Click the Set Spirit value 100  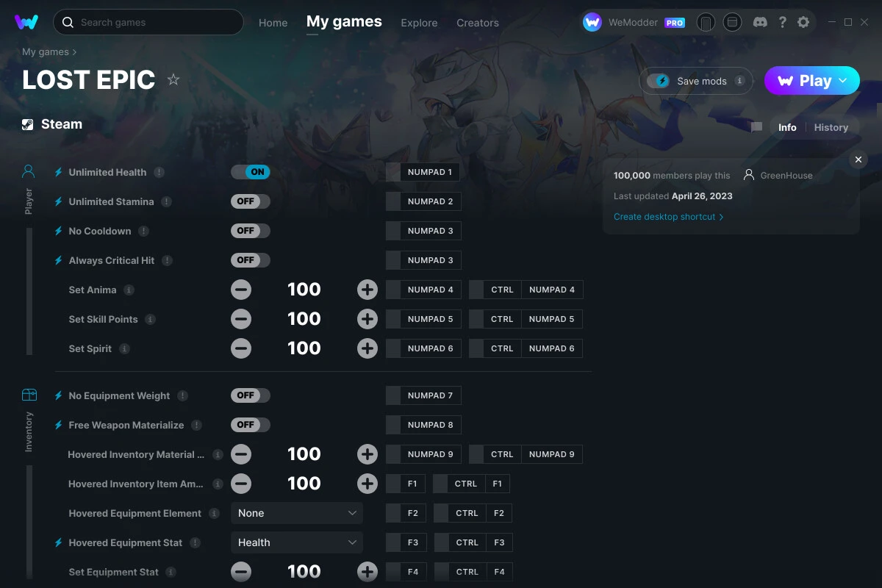(x=304, y=348)
